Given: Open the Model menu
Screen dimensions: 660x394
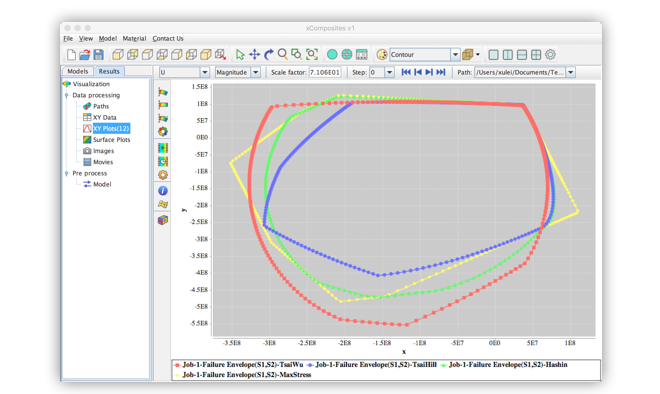Looking at the screenshot, I should [x=107, y=38].
